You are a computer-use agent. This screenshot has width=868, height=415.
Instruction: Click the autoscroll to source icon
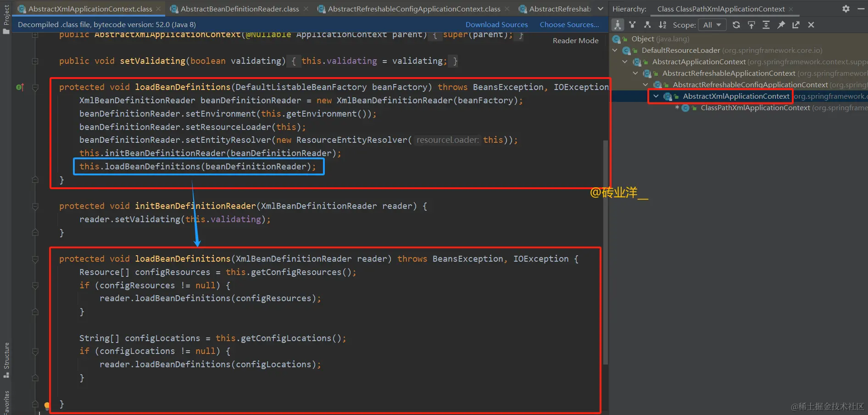pos(751,25)
